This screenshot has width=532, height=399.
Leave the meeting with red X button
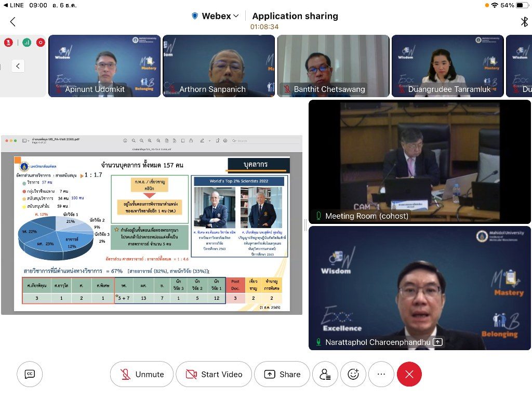[x=409, y=374]
